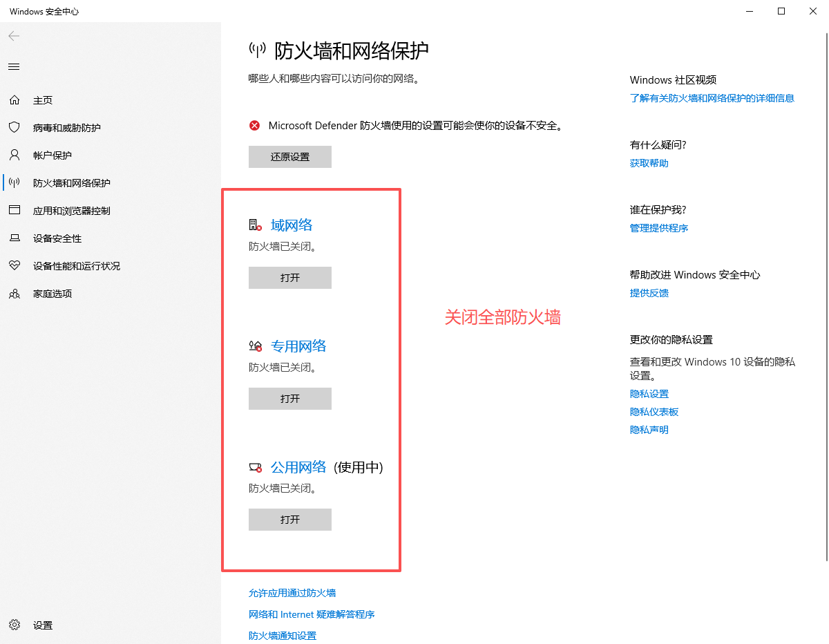
Task: Click the 谁在保护我? heading
Action: pyautogui.click(x=658, y=210)
